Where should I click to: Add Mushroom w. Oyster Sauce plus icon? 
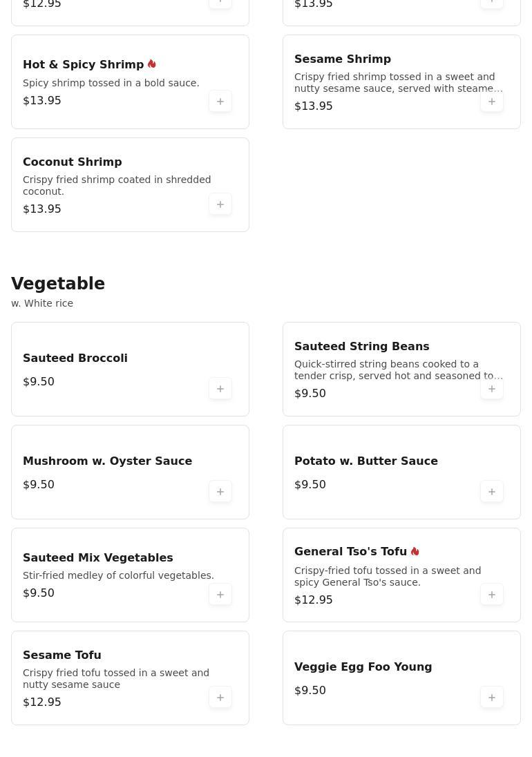pyautogui.click(x=220, y=492)
